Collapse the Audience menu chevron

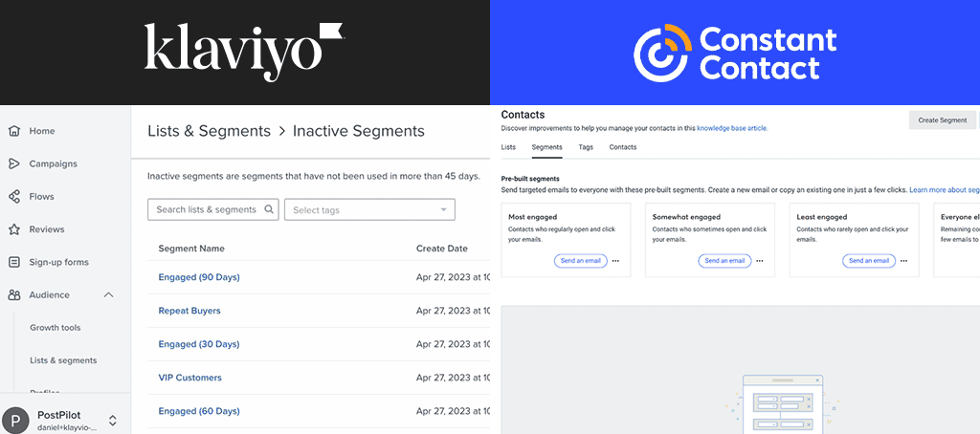(108, 295)
